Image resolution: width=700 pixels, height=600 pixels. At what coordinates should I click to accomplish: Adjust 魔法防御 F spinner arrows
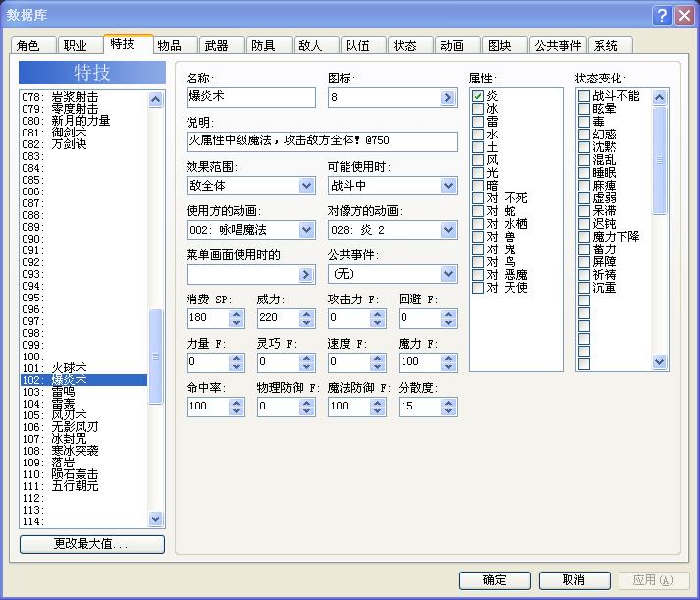tap(378, 407)
